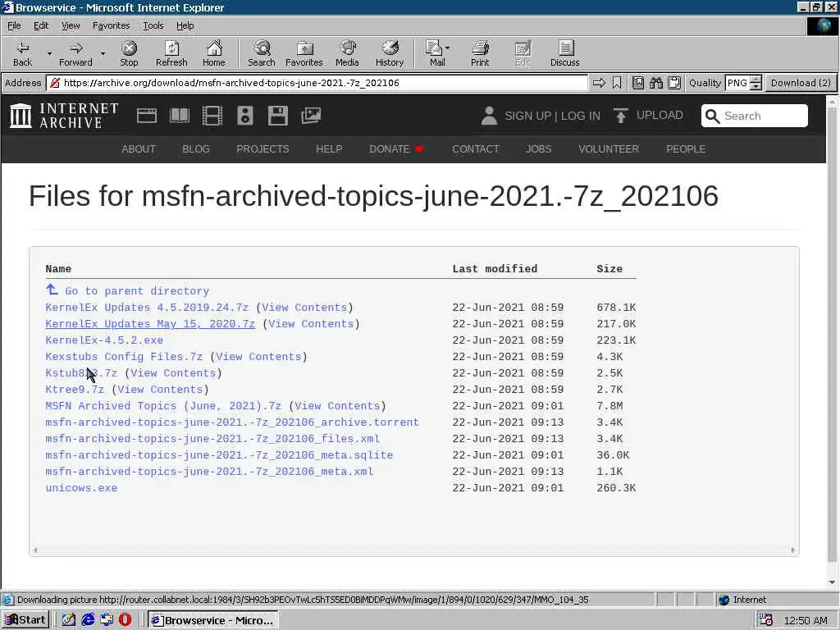This screenshot has width=840, height=630.
Task: Open the Software floppy disk icon
Action: tap(278, 116)
